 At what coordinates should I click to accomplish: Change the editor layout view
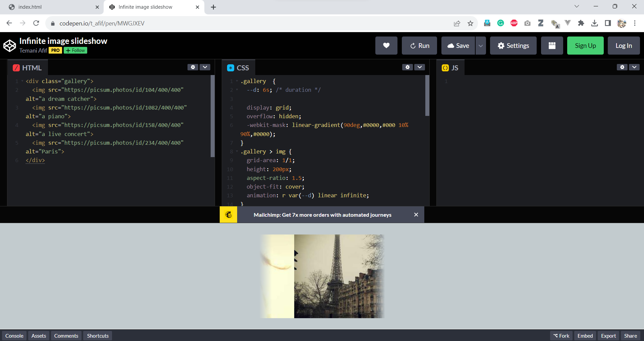click(x=552, y=46)
